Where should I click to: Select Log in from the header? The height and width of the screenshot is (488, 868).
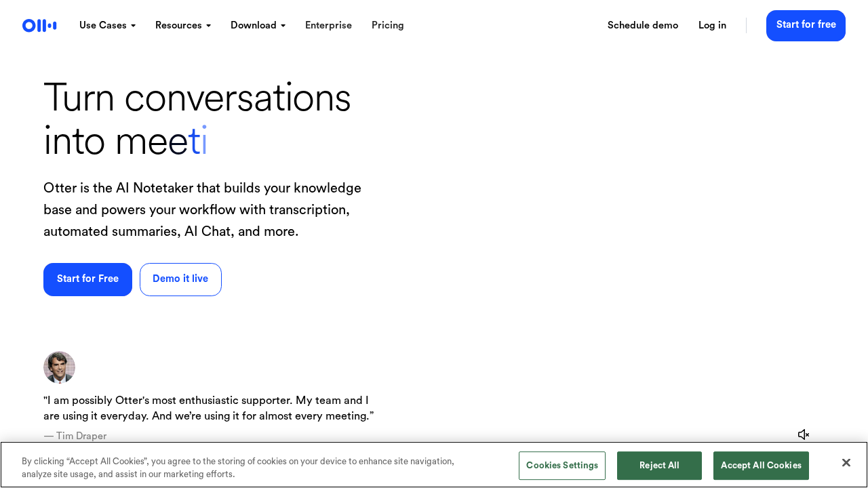pyautogui.click(x=712, y=26)
